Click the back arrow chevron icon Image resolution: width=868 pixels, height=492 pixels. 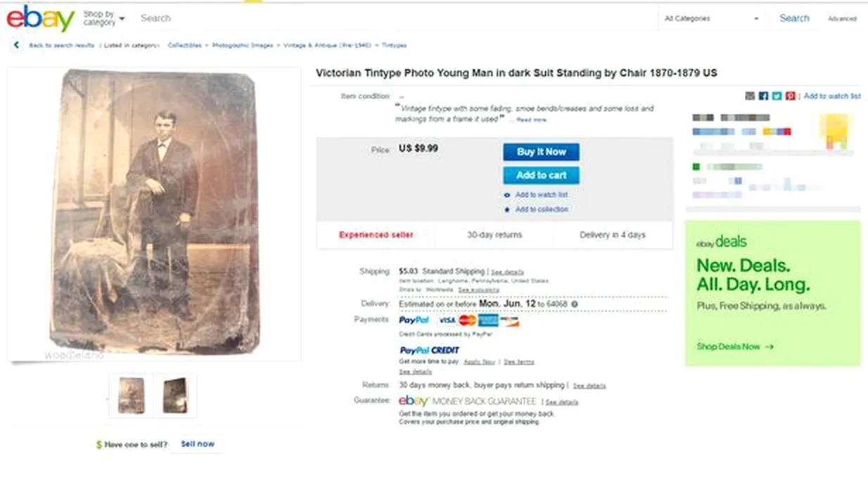click(x=16, y=45)
